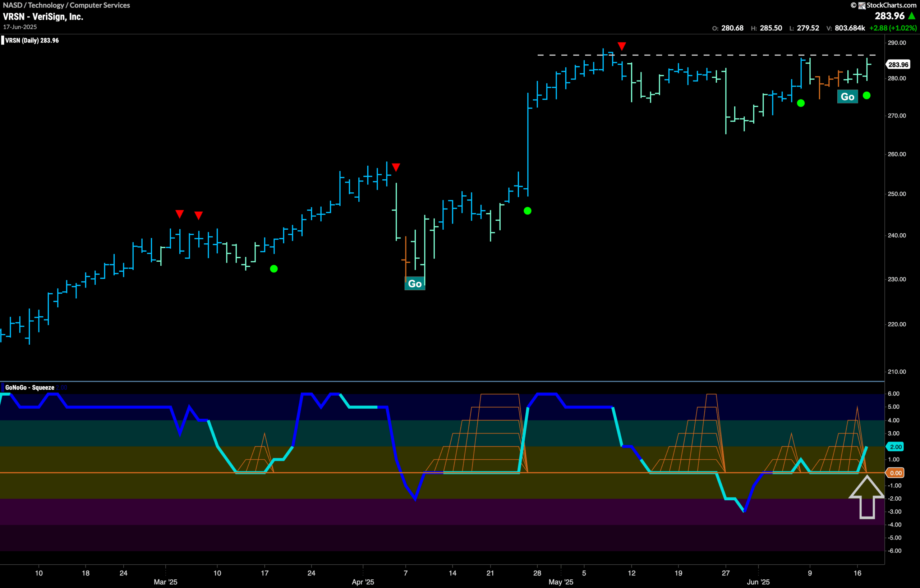Click the 27 date label in late May
The width and height of the screenshot is (920, 588).
click(x=726, y=573)
